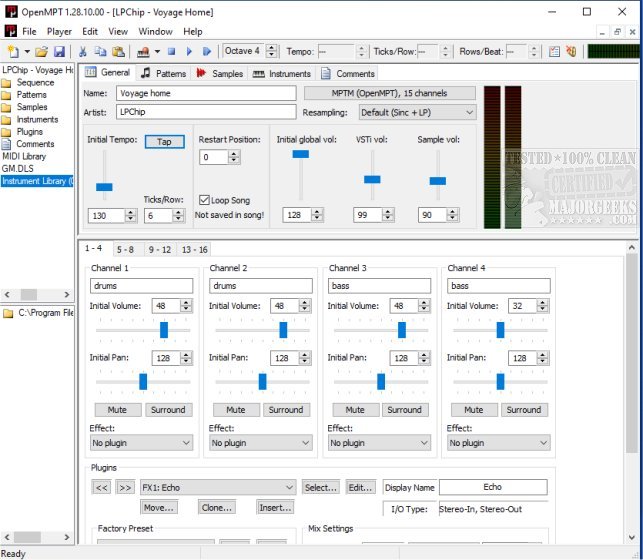Image resolution: width=643 pixels, height=560 pixels.
Task: Open the Resampling mode dropdown
Action: click(417, 113)
